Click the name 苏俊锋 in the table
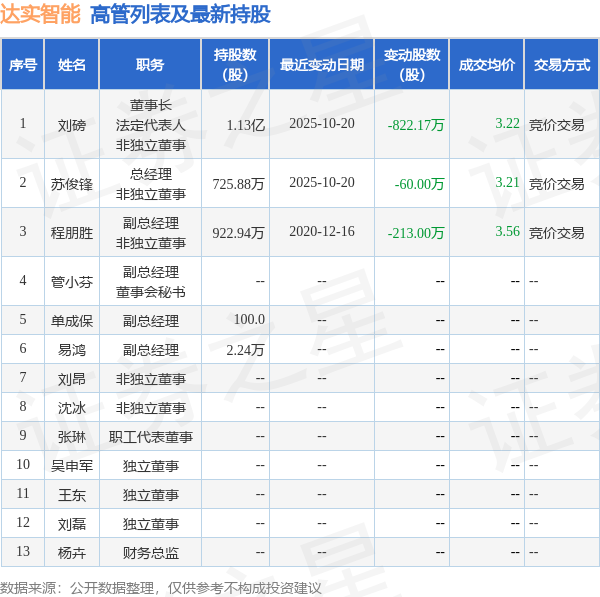600x597 pixels. 72,183
